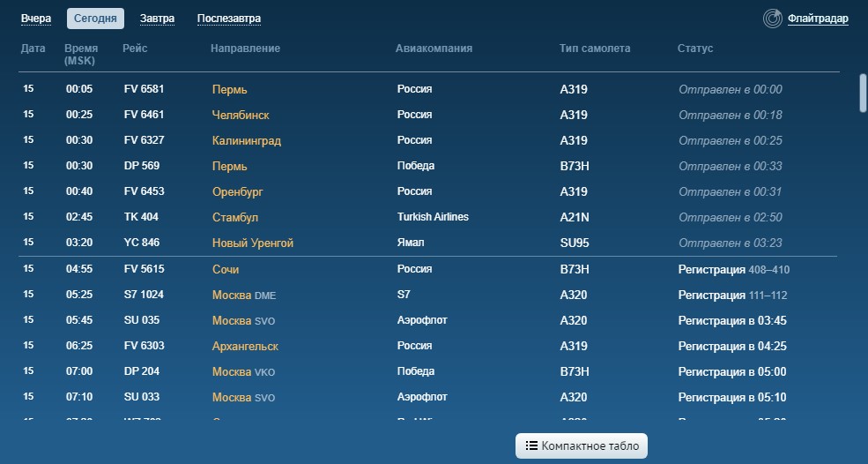Open the Москва VKO destination link
Image resolution: width=868 pixels, height=464 pixels.
click(243, 370)
